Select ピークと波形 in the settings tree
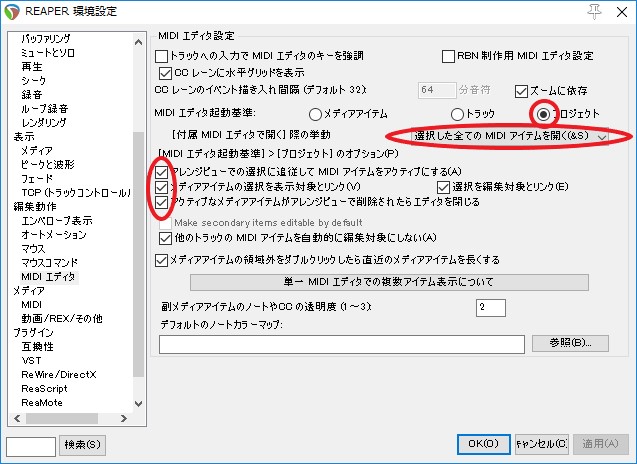This screenshot has height=464, width=637. click(48, 164)
